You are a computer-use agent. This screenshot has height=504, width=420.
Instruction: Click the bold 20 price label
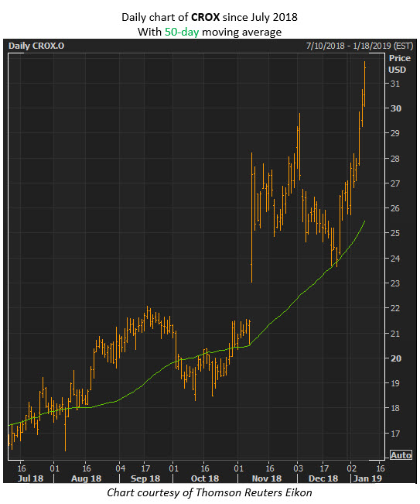(x=395, y=358)
